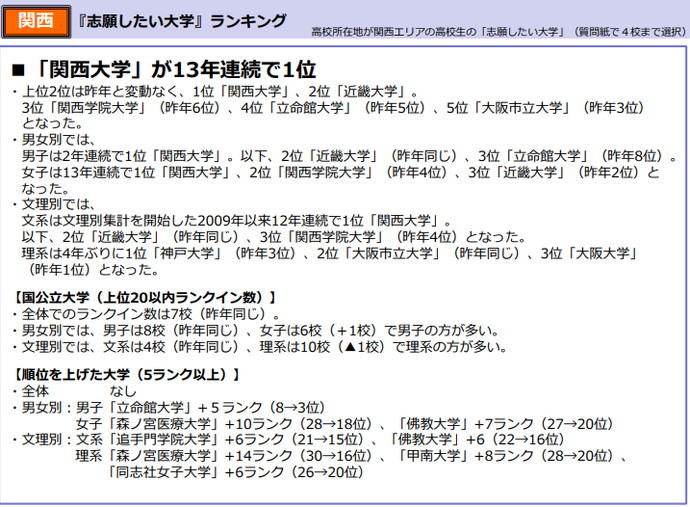Click the line 女子「森ノ宮医療大学」+10ランク
The image size is (690, 507).
tap(345, 424)
